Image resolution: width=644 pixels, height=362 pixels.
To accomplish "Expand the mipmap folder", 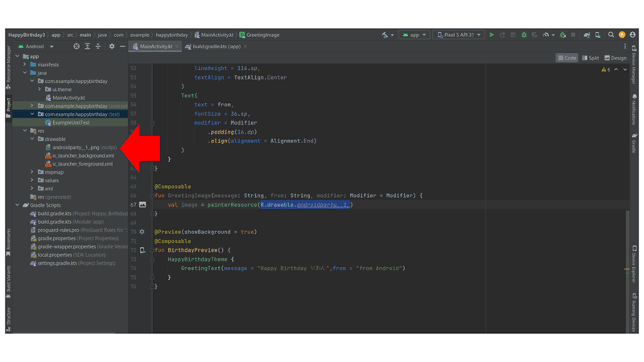I will pos(32,172).
